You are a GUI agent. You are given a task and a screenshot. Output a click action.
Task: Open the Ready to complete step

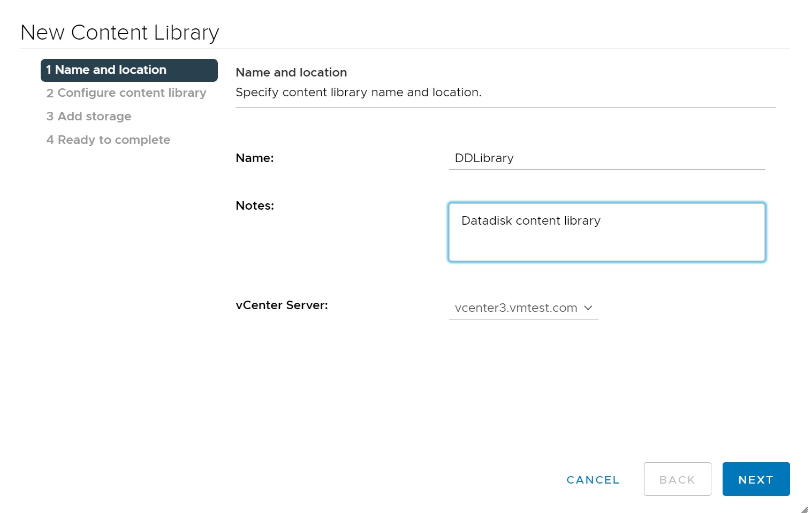coord(108,140)
